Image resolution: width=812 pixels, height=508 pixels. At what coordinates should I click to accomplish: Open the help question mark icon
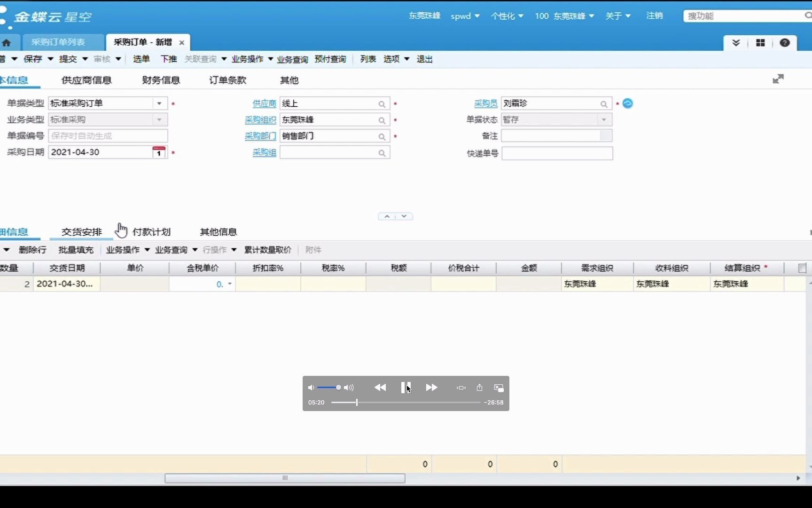click(784, 42)
